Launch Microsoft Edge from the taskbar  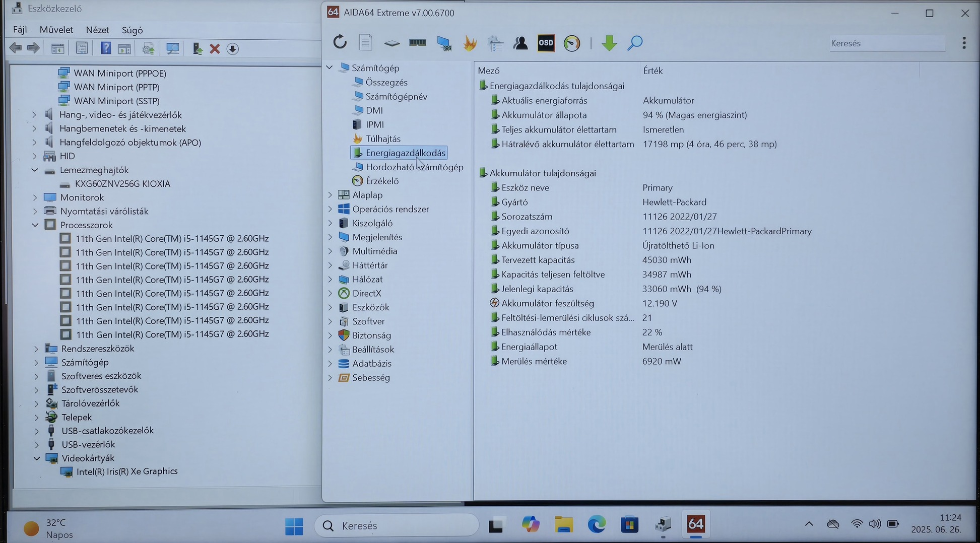coord(597,525)
